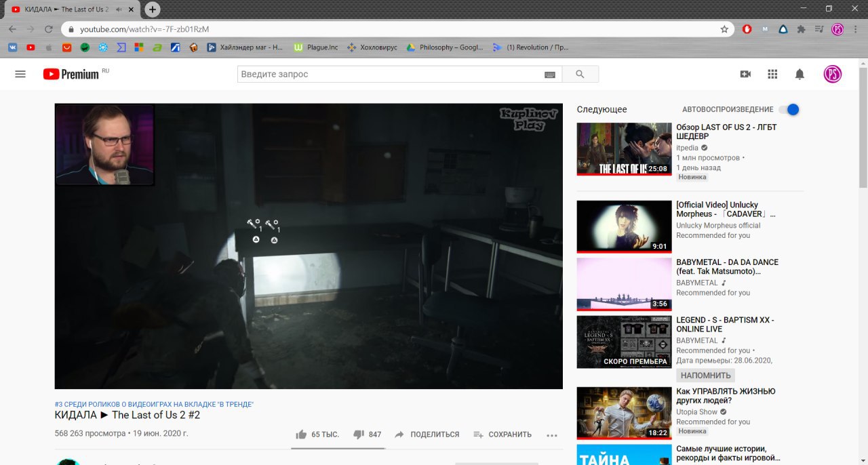Open the Chrome extensions puzzle icon
Viewport: 868px width, 465px height.
point(802,29)
